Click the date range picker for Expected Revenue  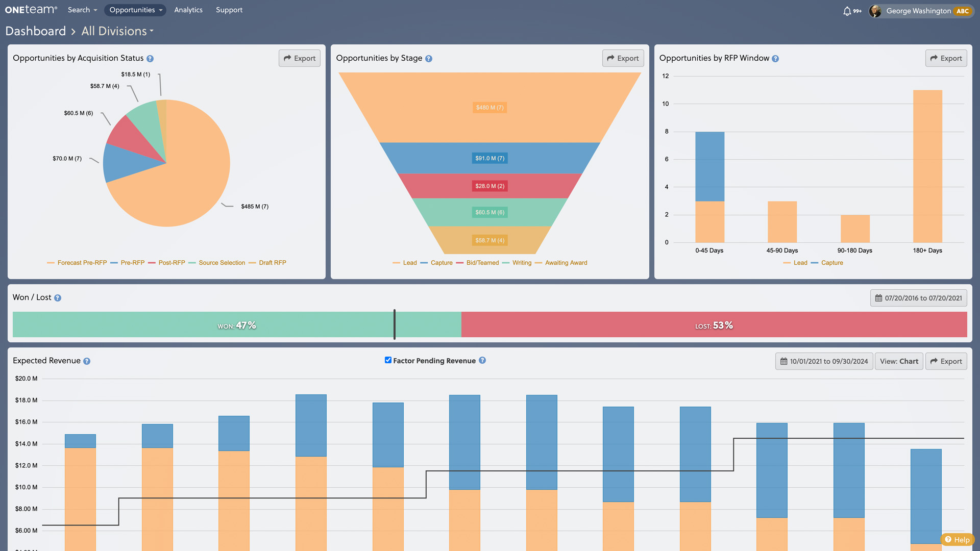click(824, 361)
